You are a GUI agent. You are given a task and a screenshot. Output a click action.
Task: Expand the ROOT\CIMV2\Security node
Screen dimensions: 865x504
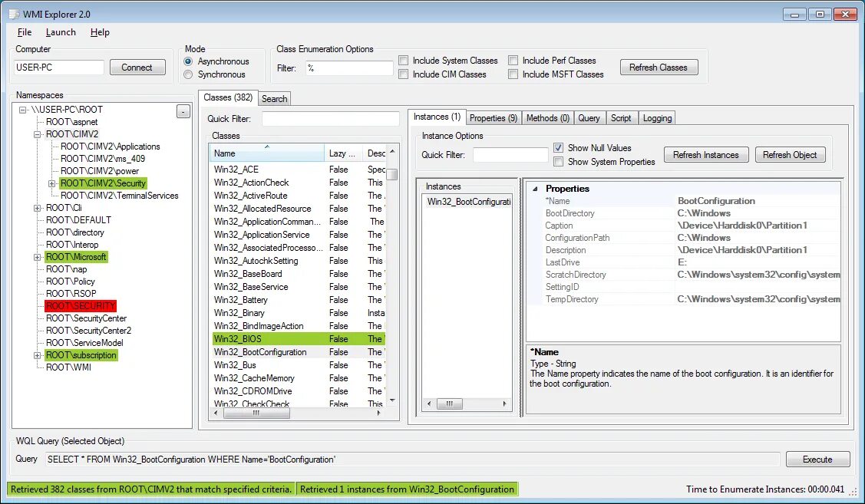coord(52,183)
